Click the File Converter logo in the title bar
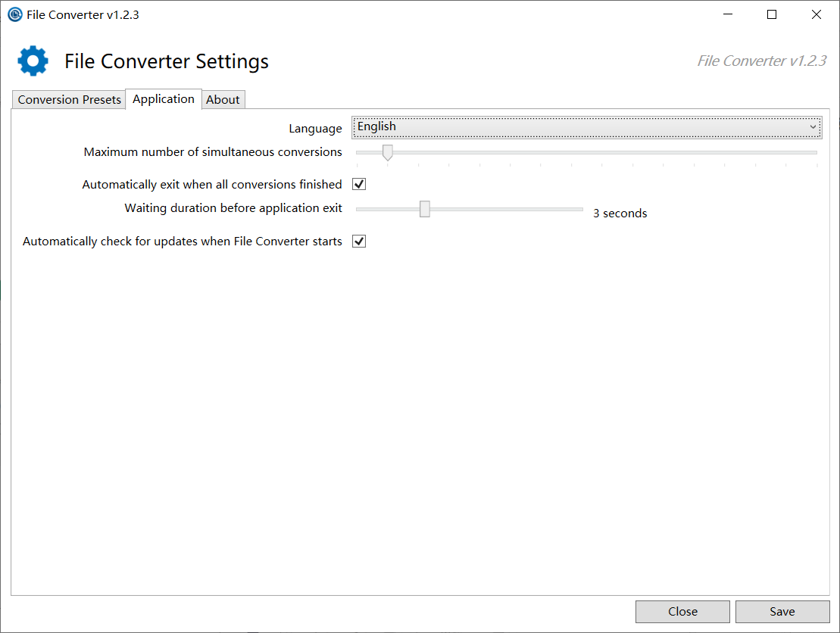840x633 pixels. coord(15,14)
